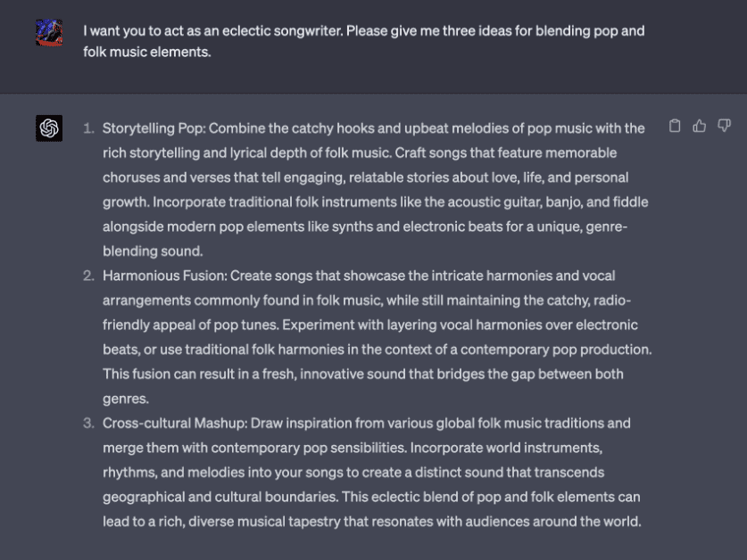This screenshot has height=560, width=747.
Task: Click the "Harmonious Fusion" idea title
Action: pyautogui.click(x=163, y=276)
